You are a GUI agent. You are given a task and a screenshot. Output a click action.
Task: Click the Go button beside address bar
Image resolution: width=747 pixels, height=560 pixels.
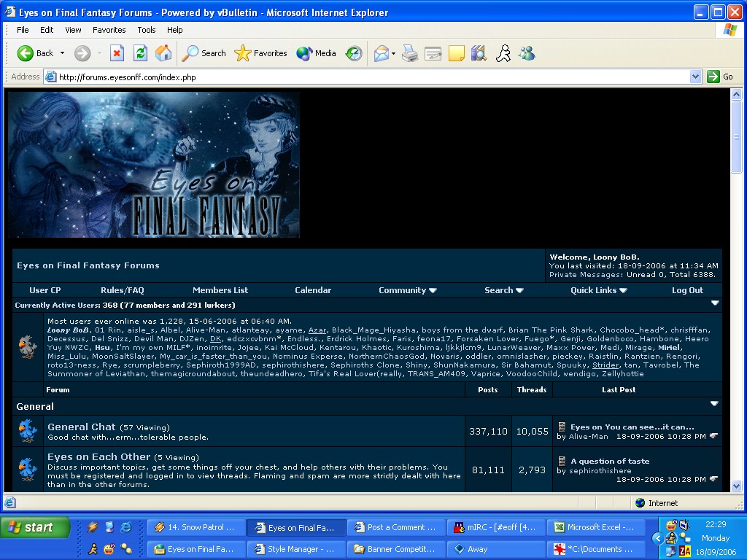coord(720,77)
